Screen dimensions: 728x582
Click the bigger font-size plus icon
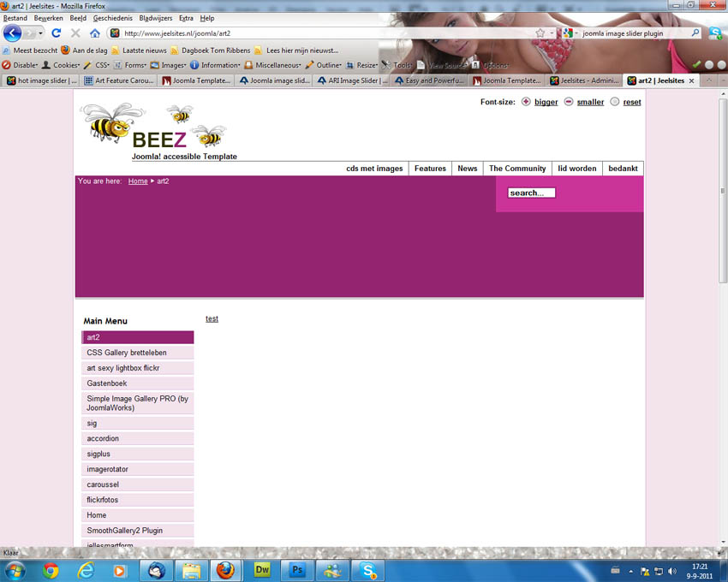click(x=526, y=102)
